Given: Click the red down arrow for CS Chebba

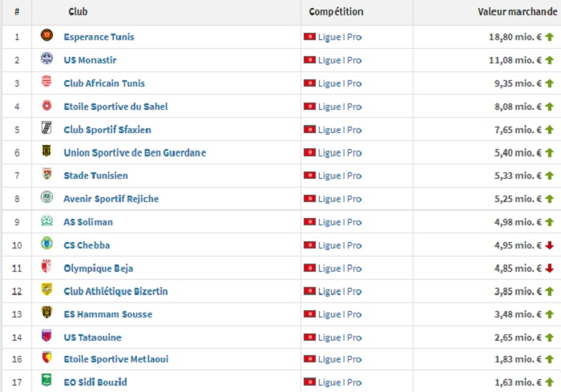Looking at the screenshot, I should 549,245.
